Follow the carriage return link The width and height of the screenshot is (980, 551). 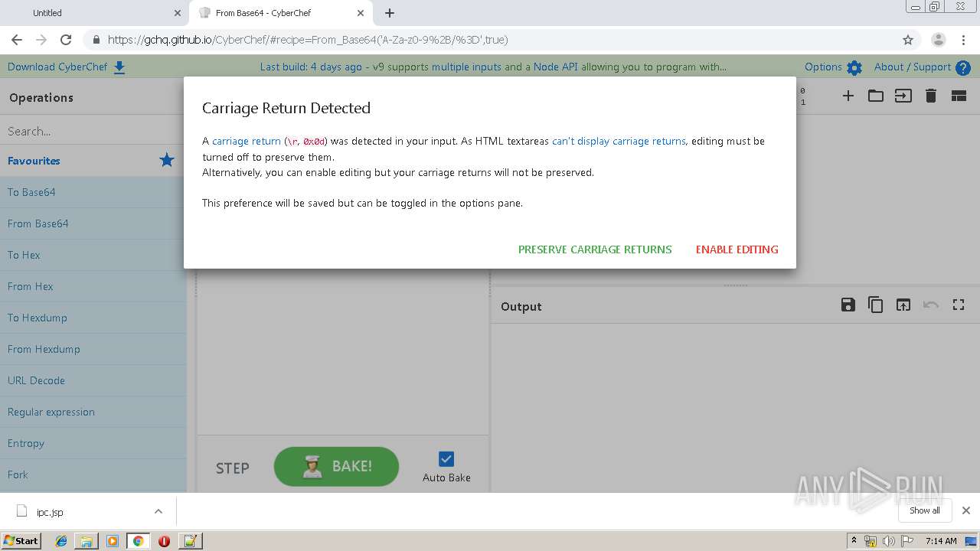click(247, 141)
